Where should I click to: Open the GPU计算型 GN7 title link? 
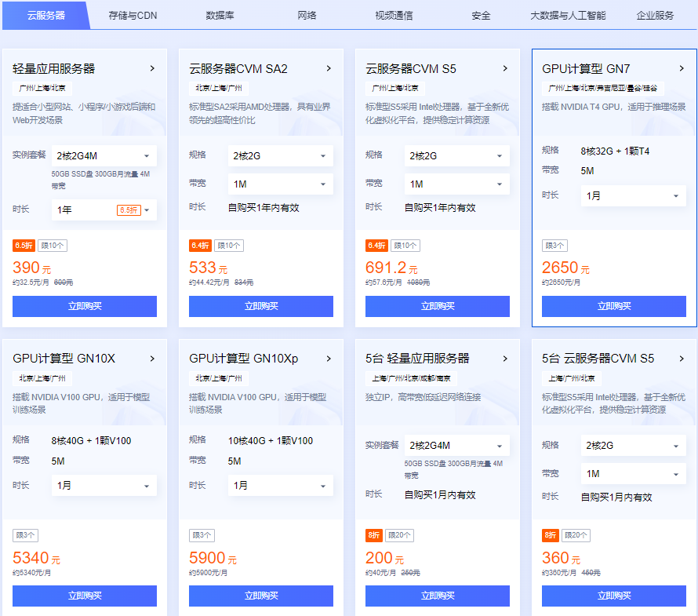click(x=586, y=68)
